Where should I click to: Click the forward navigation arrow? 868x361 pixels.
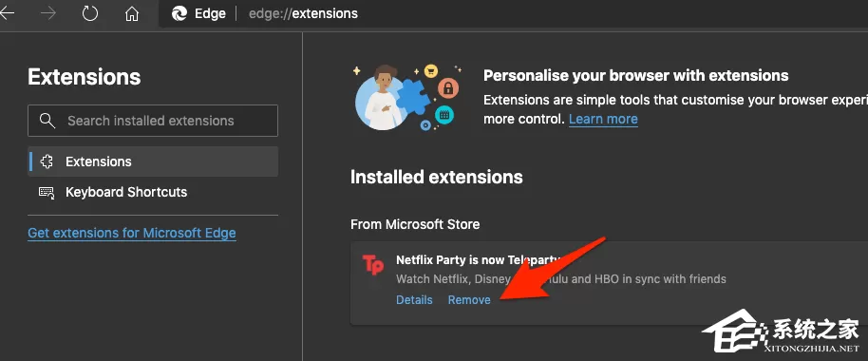(48, 13)
